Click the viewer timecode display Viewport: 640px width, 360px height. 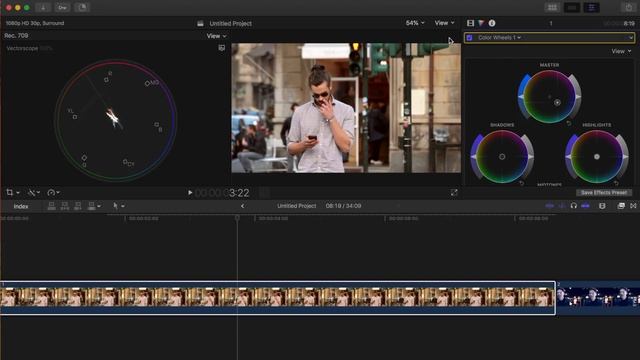pos(222,193)
